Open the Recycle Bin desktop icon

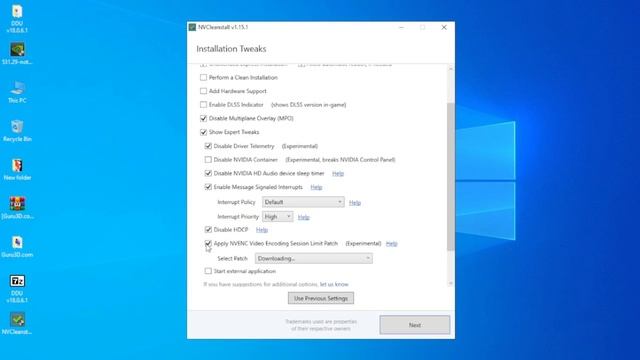tap(17, 131)
